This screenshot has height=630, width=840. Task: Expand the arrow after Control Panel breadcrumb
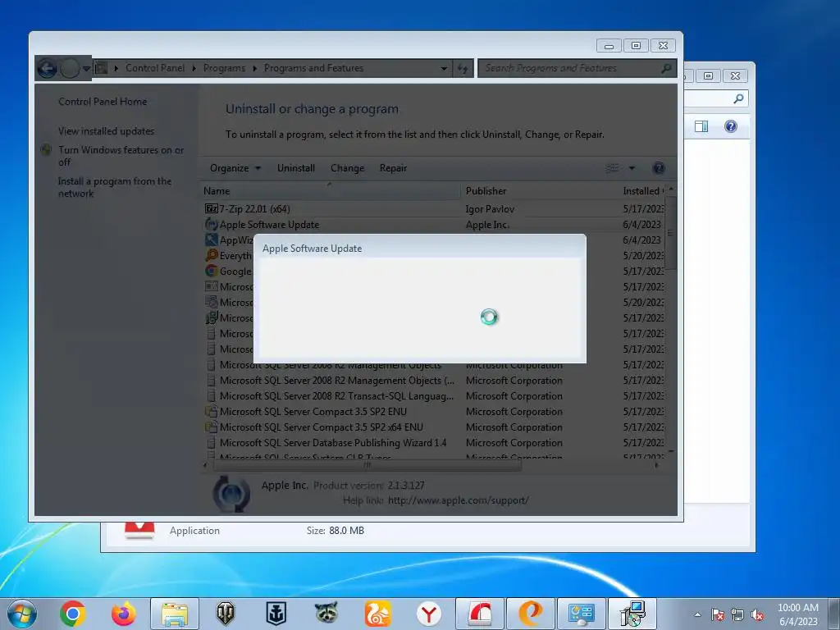[x=194, y=68]
